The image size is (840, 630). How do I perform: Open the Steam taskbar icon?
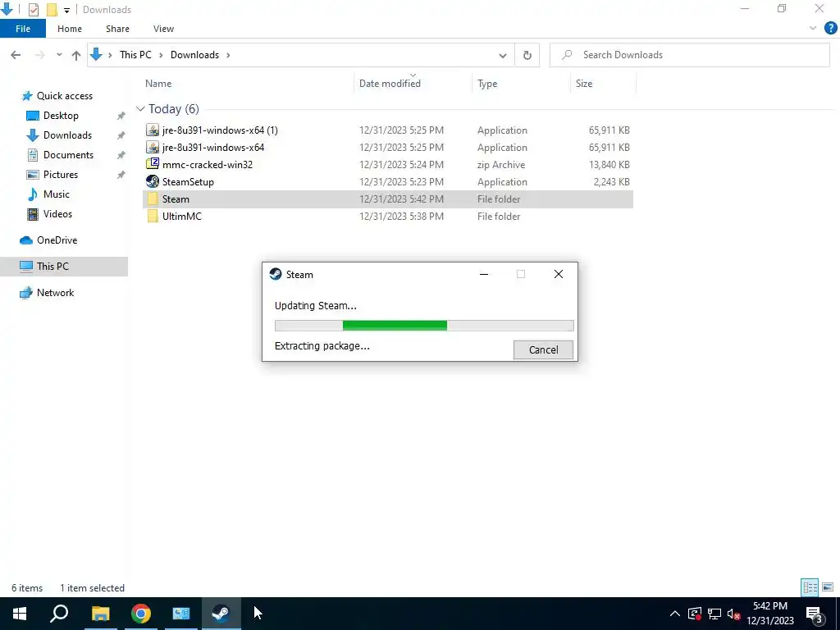pyautogui.click(x=221, y=614)
